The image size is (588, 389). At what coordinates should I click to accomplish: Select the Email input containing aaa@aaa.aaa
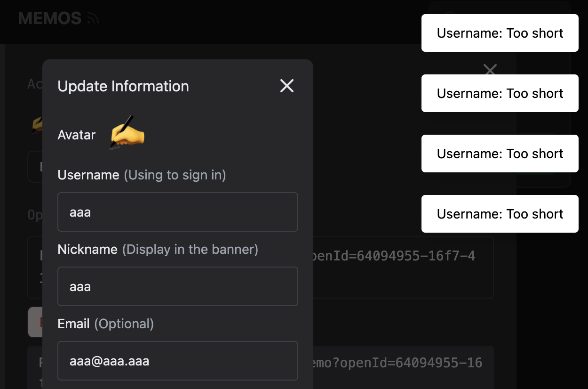coord(178,361)
